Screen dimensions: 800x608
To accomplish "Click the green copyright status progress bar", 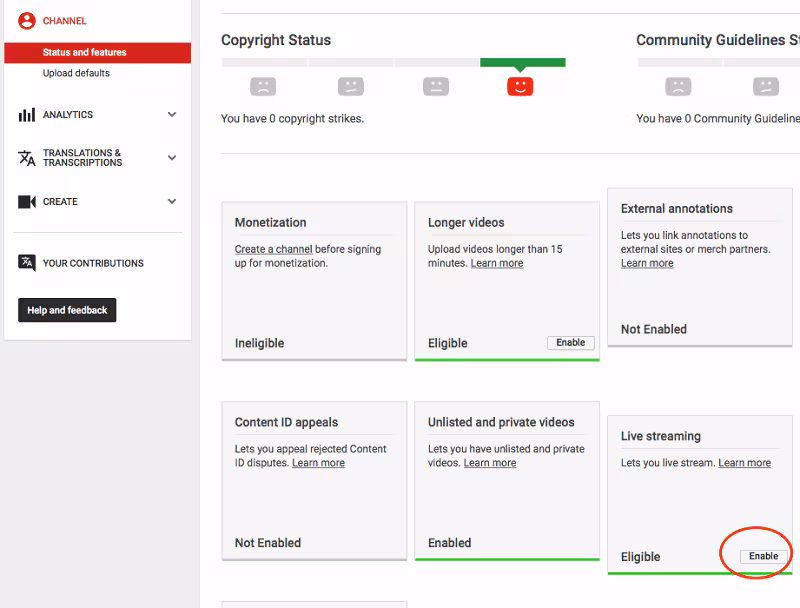I will pyautogui.click(x=523, y=63).
